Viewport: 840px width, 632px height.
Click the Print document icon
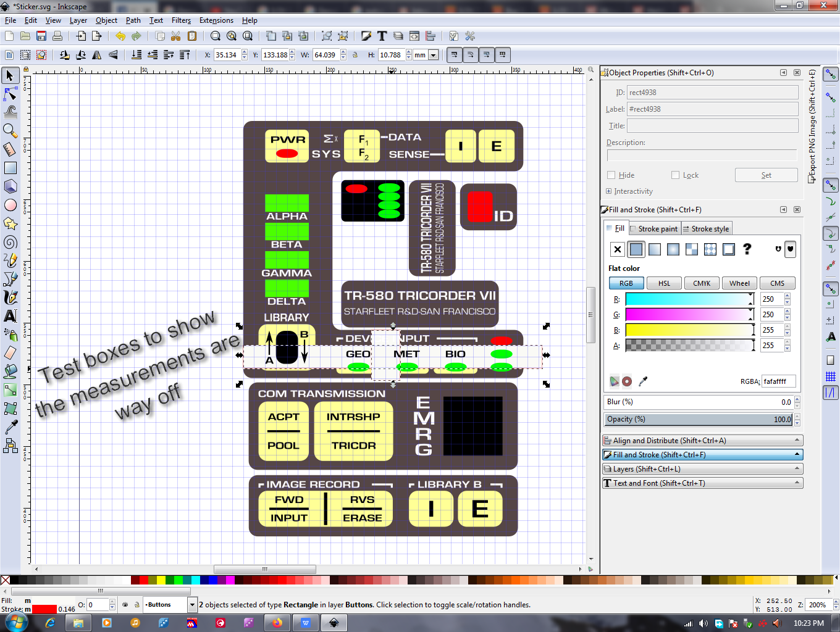click(57, 36)
